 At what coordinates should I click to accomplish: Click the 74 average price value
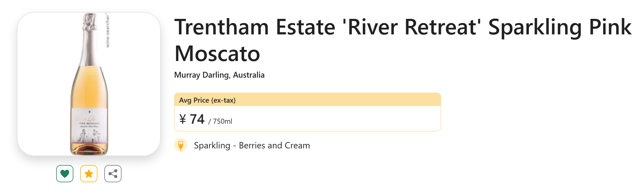point(197,119)
